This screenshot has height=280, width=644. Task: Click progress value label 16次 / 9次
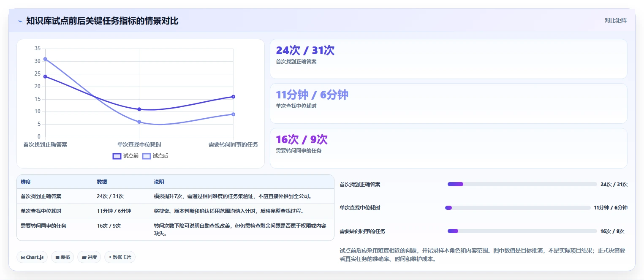tap(612, 231)
